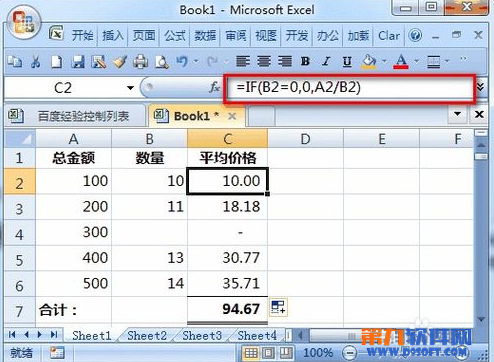This screenshot has width=494, height=362.
Task: Switch to Sheet4 tab
Action: [257, 335]
